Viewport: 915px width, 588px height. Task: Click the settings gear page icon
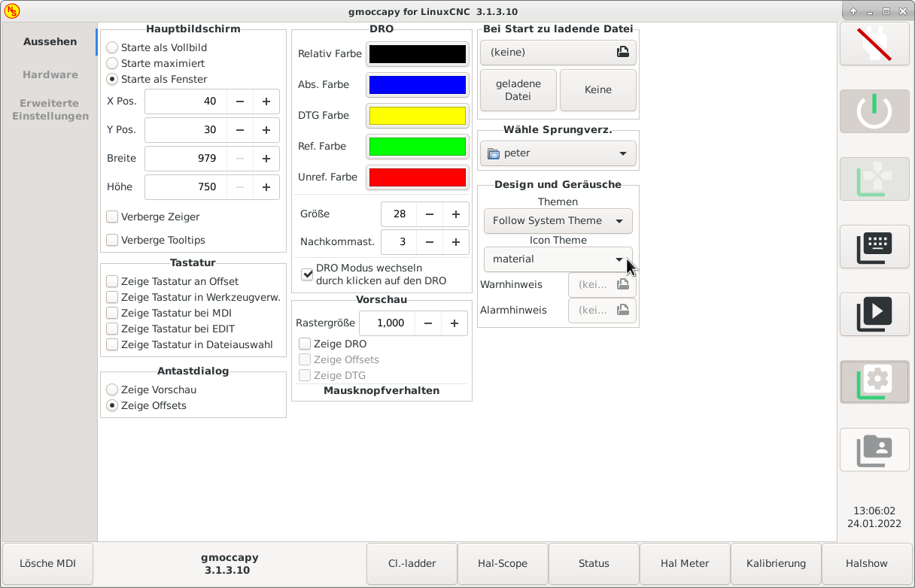tap(874, 382)
